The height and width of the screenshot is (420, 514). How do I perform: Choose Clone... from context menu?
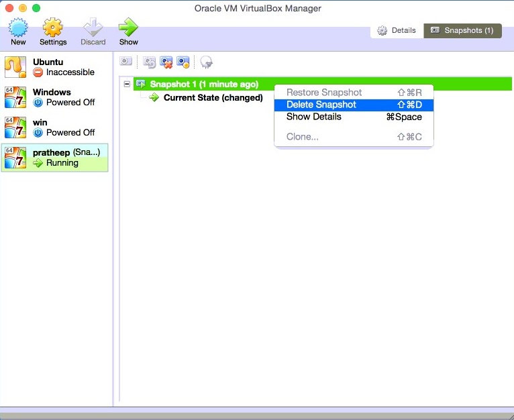coord(354,137)
